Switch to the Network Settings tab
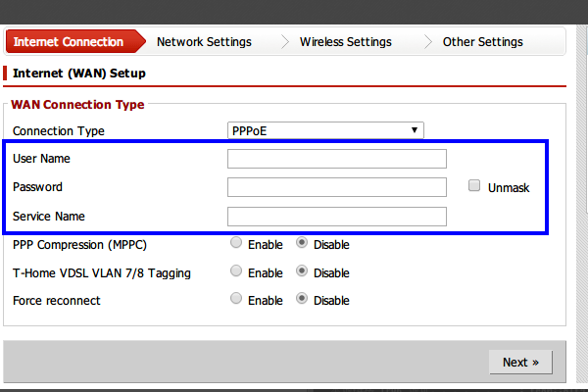 [204, 42]
